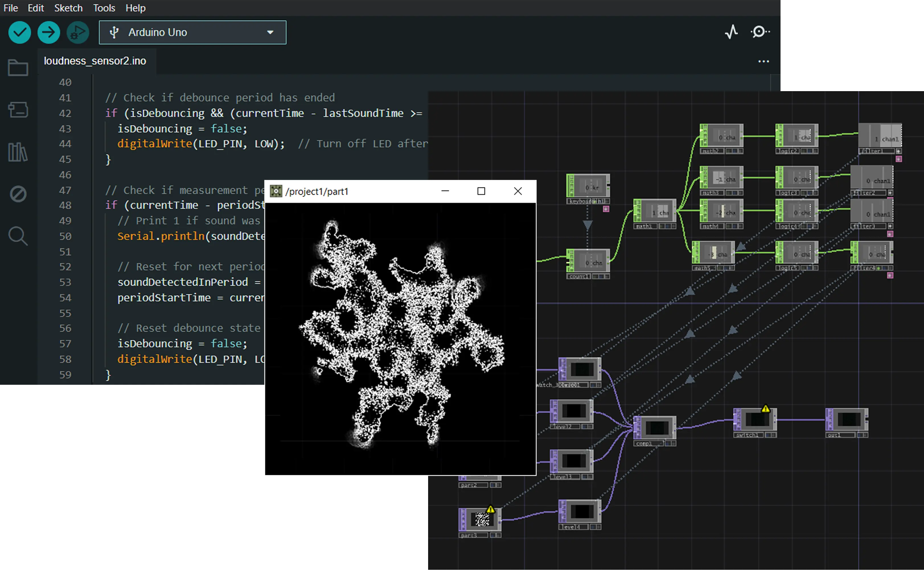924x570 pixels.
Task: Start debugging with the Debug toolbar icon
Action: [78, 32]
